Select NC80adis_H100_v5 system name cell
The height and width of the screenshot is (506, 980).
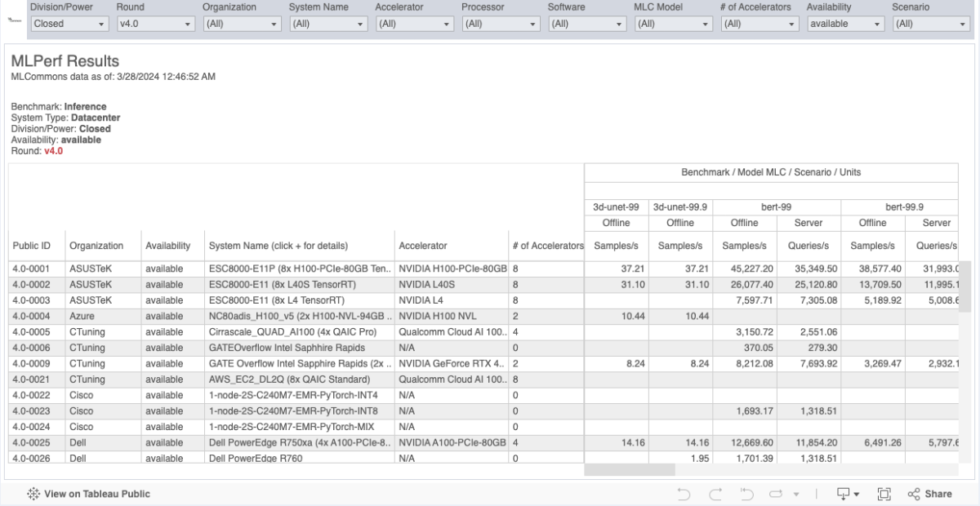coord(301,316)
